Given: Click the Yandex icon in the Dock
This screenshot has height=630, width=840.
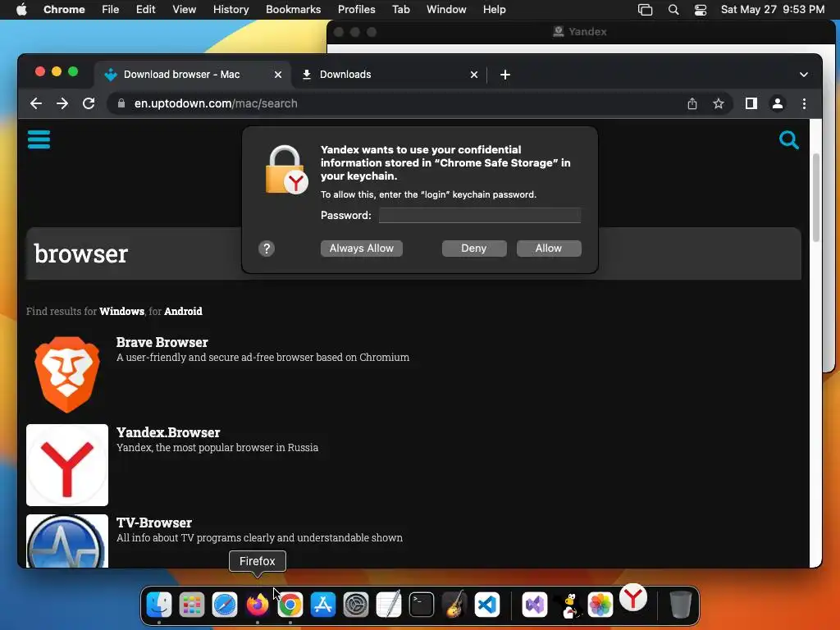Looking at the screenshot, I should click(633, 597).
